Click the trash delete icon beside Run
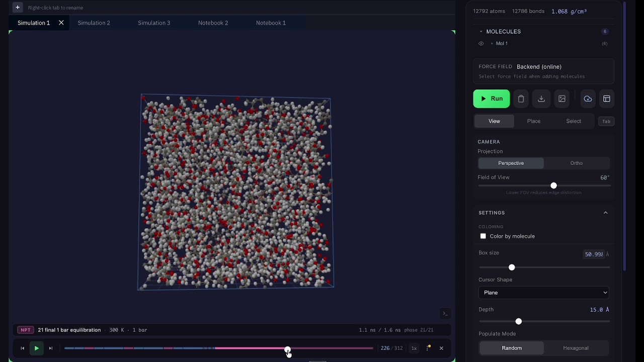 (521, 99)
